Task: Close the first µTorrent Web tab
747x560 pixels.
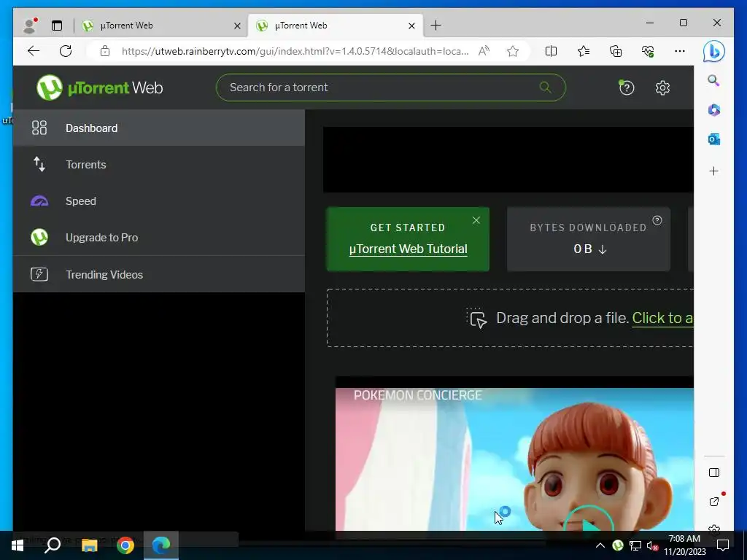Action: [x=237, y=26]
